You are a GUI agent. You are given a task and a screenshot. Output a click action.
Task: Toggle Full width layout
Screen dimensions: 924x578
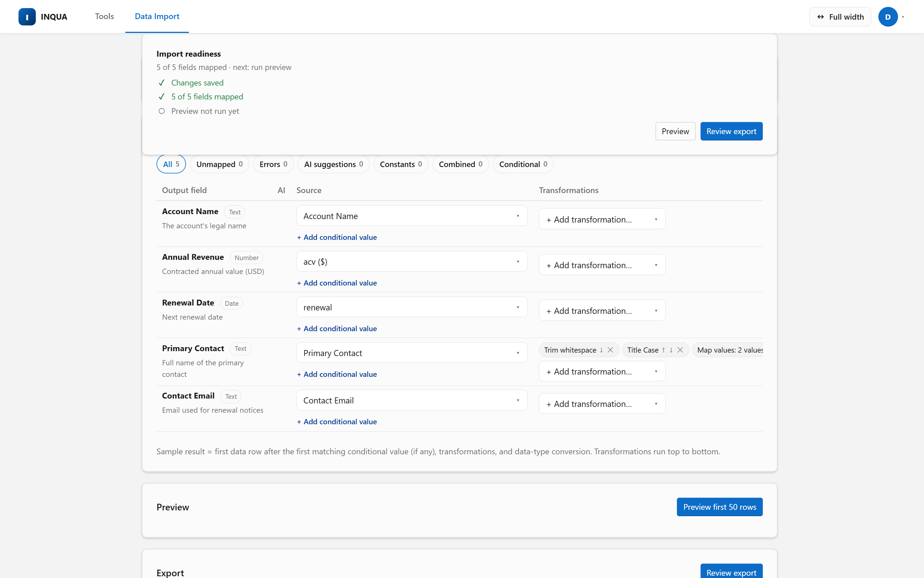click(840, 17)
